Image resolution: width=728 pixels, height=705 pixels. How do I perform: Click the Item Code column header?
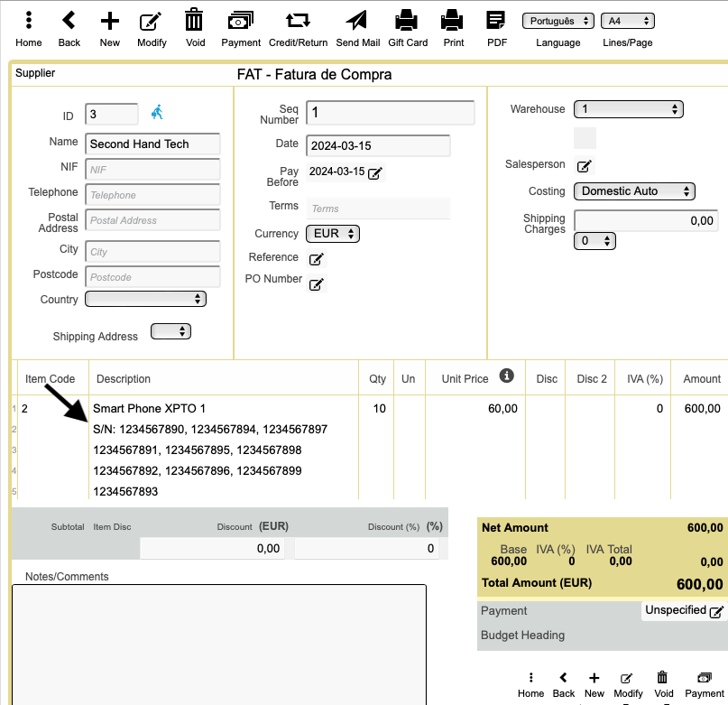coord(50,379)
